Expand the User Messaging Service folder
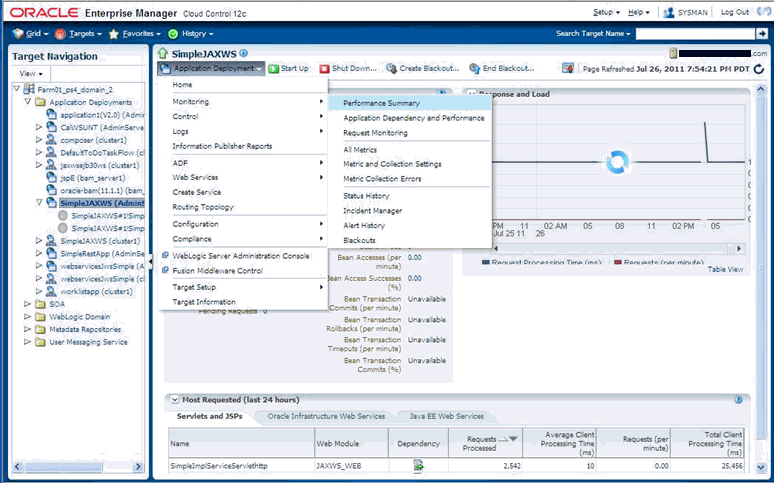Viewport: 774px width, 483px height. [27, 342]
